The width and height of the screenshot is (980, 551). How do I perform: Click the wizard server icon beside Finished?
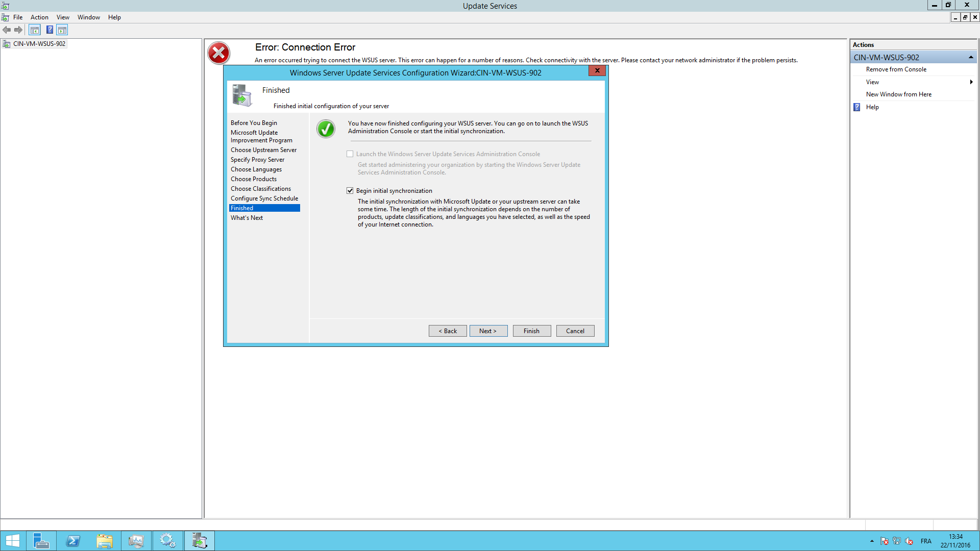[x=242, y=95]
